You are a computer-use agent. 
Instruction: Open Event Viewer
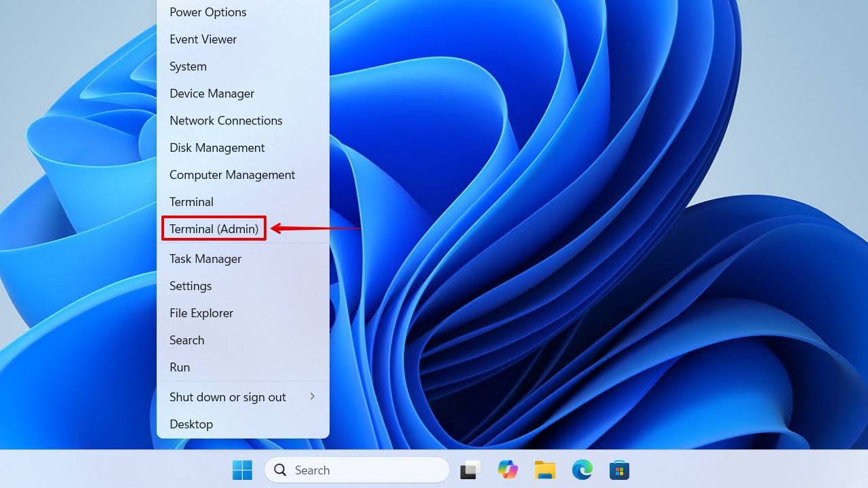[203, 39]
